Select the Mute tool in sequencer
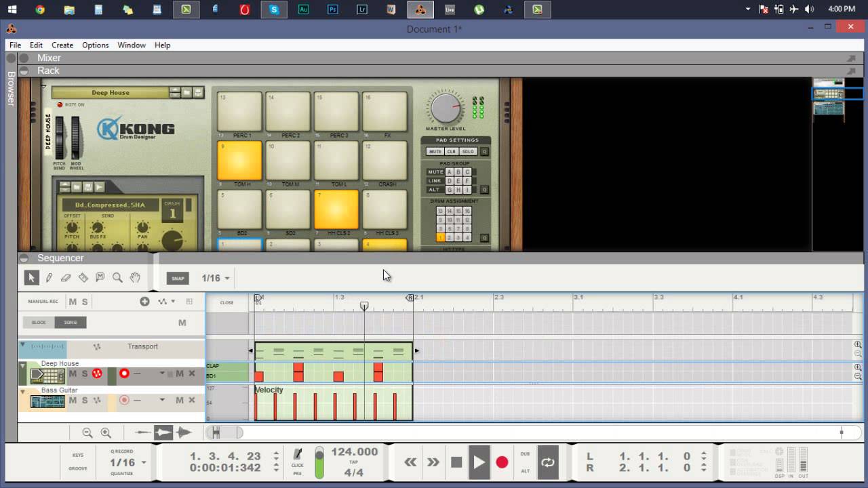Viewport: 868px width, 488px height. click(100, 277)
